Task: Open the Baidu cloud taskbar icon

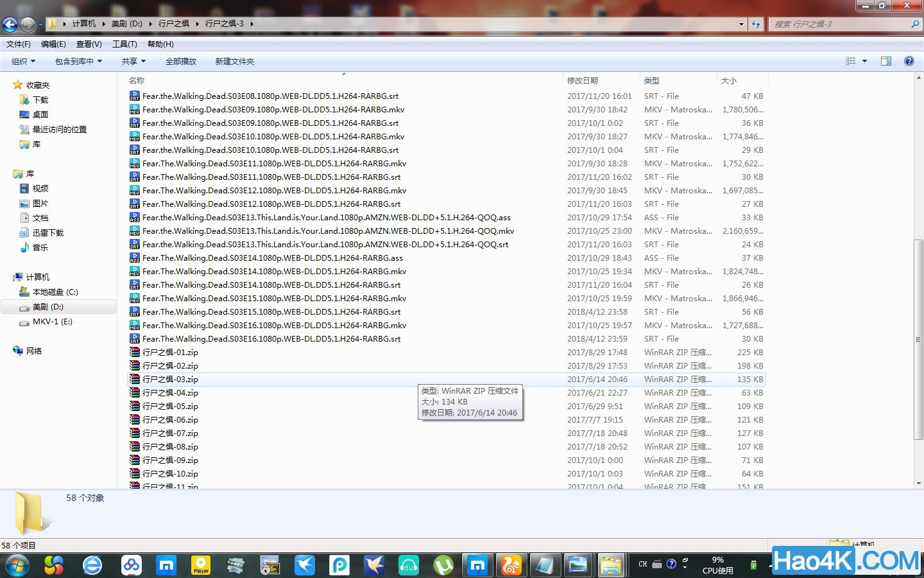Action: tap(132, 566)
